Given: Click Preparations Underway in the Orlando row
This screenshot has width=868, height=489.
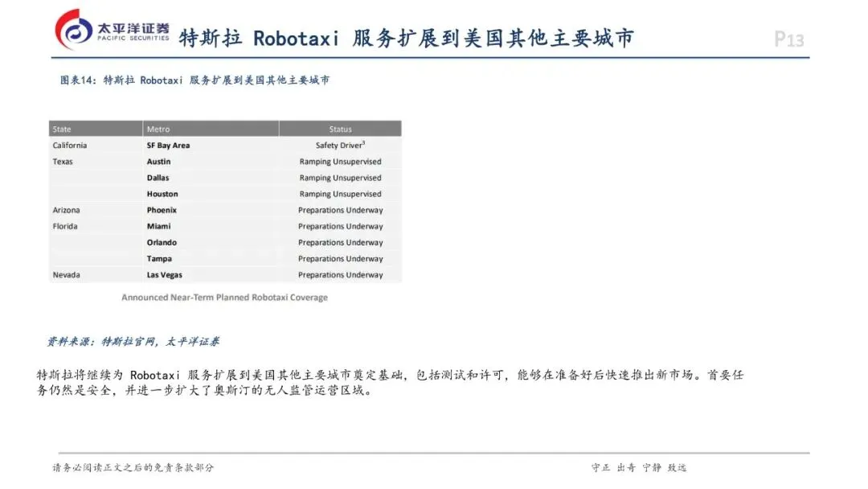Looking at the screenshot, I should coord(341,243).
